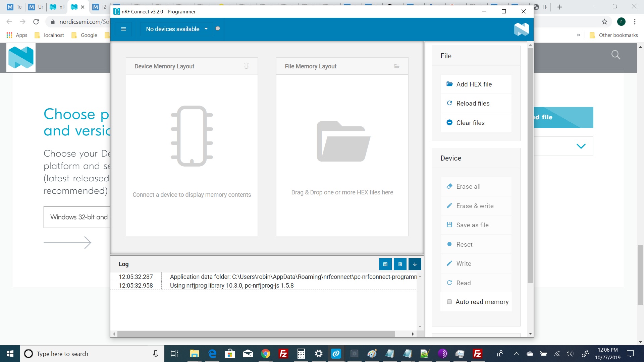Open the Action Center notifications

[631, 354]
